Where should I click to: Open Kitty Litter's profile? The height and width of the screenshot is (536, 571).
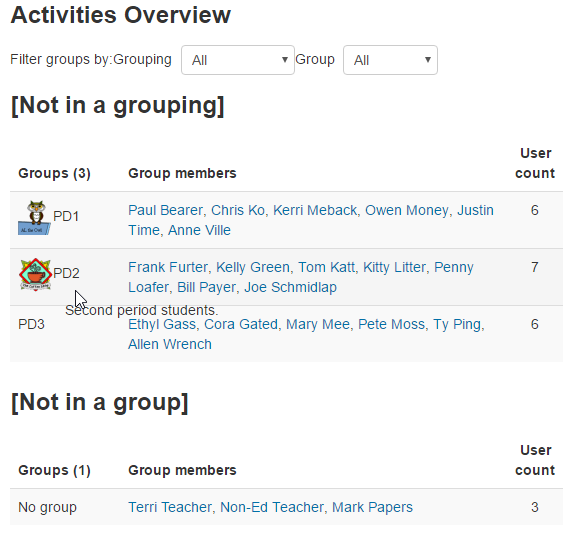click(x=394, y=267)
